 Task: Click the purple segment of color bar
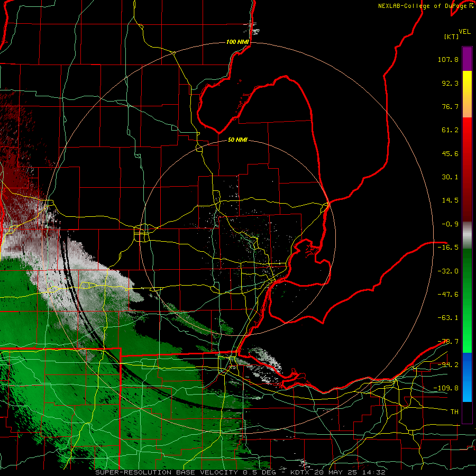coord(467,59)
